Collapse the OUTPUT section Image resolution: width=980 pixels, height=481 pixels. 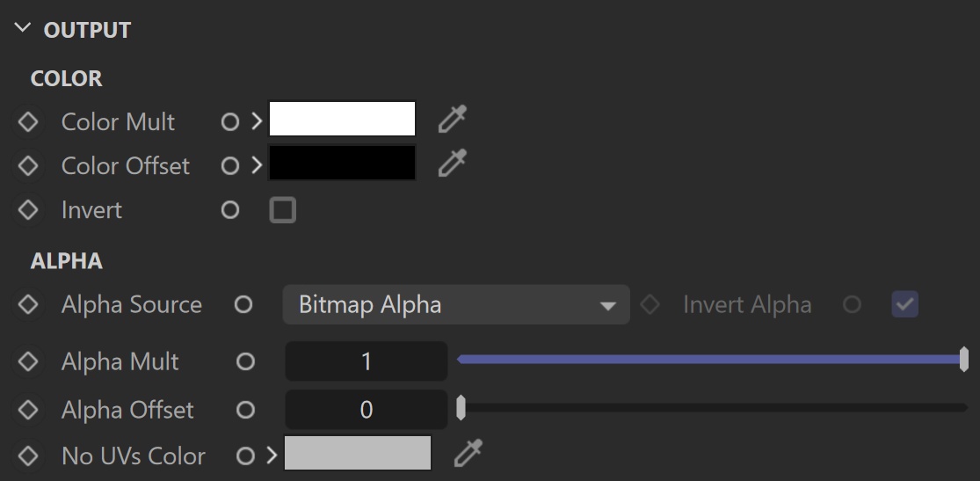click(x=23, y=29)
